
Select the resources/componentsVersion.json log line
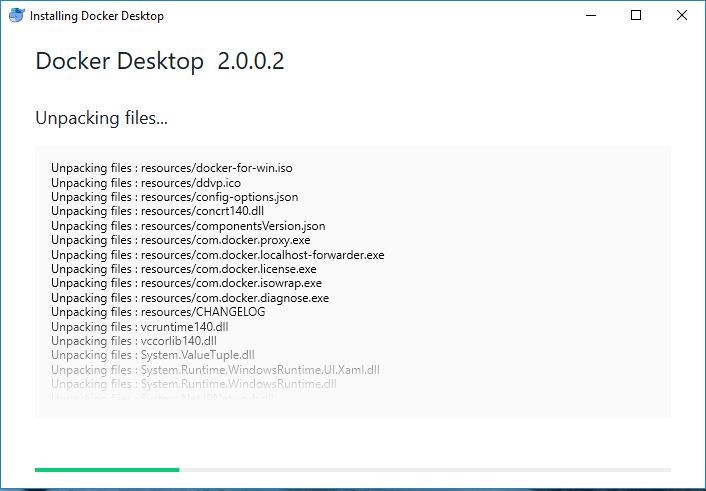188,226
